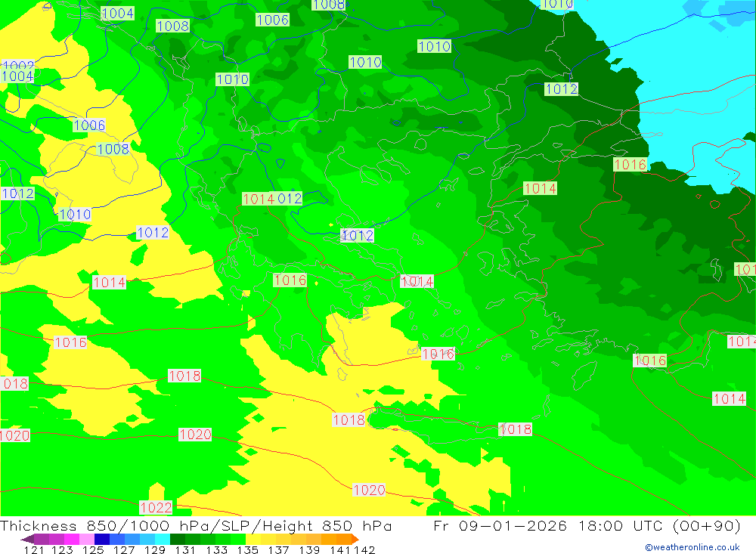Click the bright yellow swatch above 135
The image size is (756, 554).
[x=253, y=539]
